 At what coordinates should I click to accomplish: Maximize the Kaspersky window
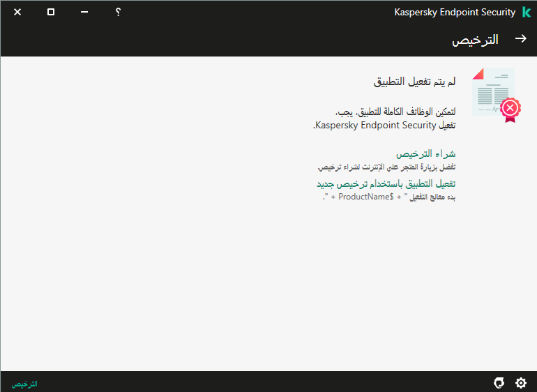coord(51,12)
